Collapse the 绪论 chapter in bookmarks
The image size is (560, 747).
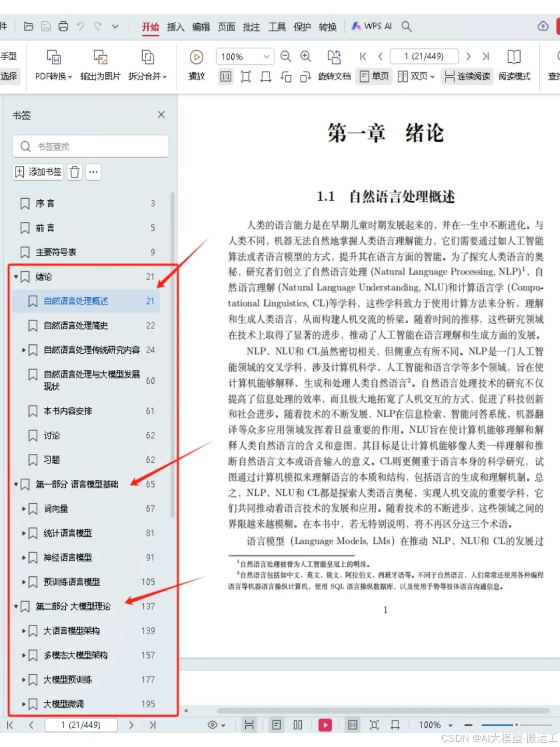point(15,277)
